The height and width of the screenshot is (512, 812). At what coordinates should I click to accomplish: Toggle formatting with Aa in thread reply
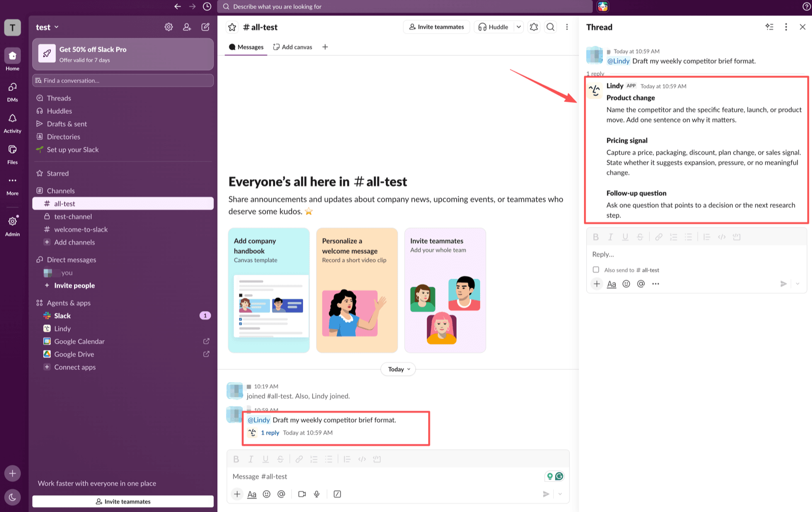pyautogui.click(x=612, y=284)
